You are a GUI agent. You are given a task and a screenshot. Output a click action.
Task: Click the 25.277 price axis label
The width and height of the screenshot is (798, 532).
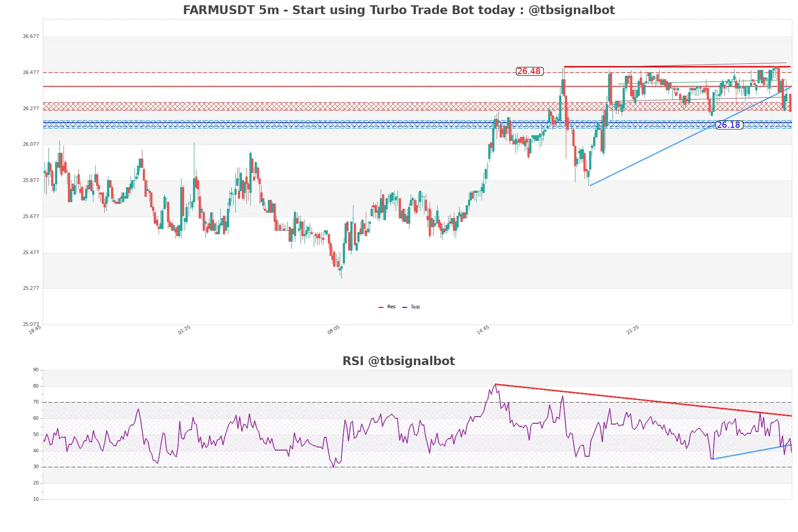coord(31,288)
